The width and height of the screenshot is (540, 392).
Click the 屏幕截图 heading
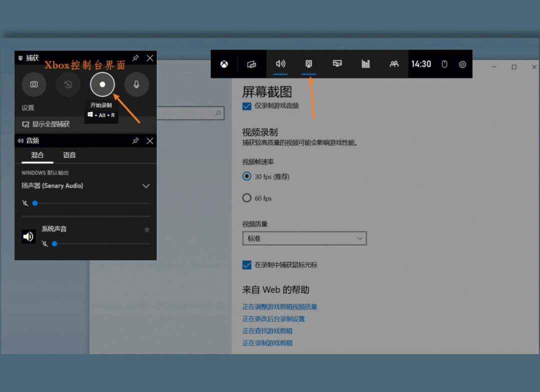click(267, 92)
